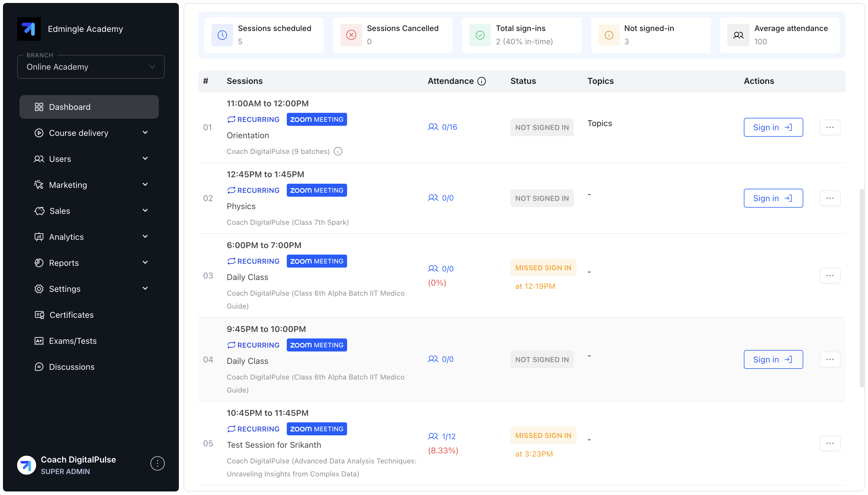Open Discussions from the sidebar
Image resolution: width=868 pixels, height=495 pixels.
click(72, 367)
